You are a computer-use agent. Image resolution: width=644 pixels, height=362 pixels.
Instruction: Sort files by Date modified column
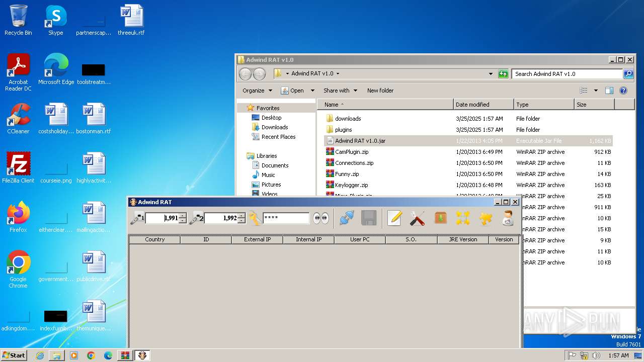click(x=484, y=105)
